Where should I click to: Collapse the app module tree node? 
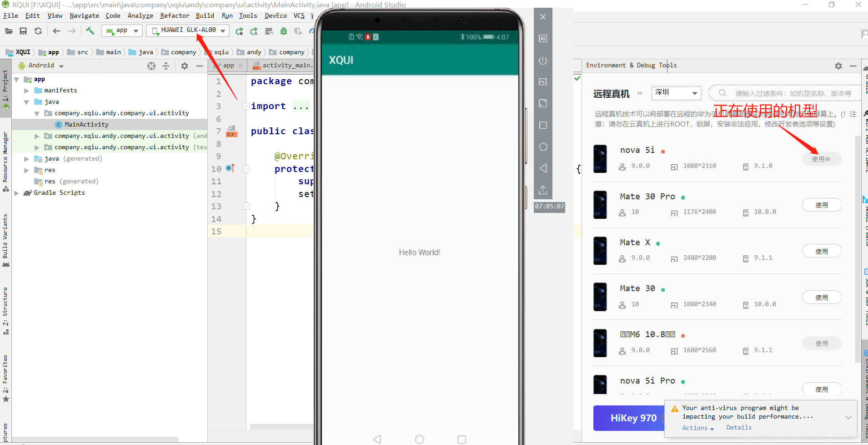pyautogui.click(x=16, y=79)
